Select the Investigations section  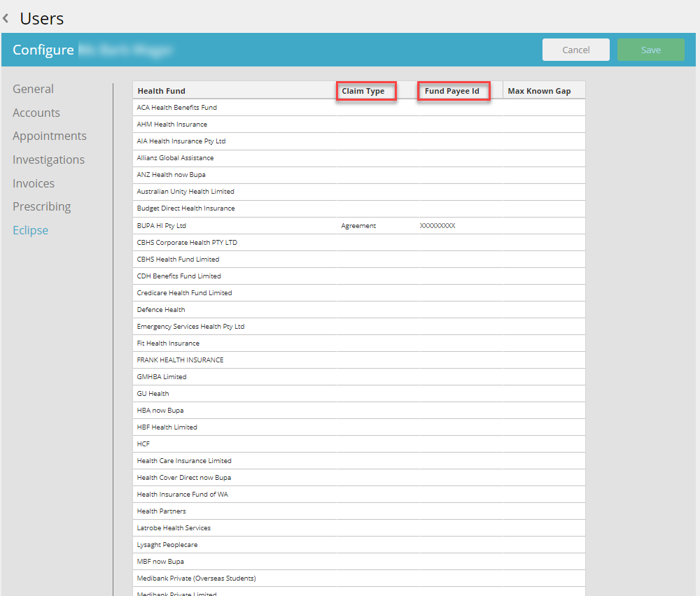pyautogui.click(x=49, y=159)
